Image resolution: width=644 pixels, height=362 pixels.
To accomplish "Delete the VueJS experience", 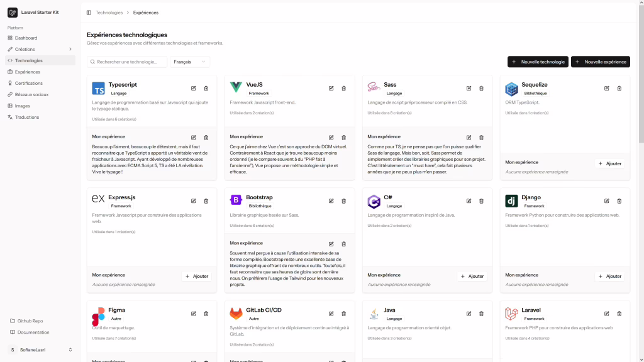I will (344, 138).
